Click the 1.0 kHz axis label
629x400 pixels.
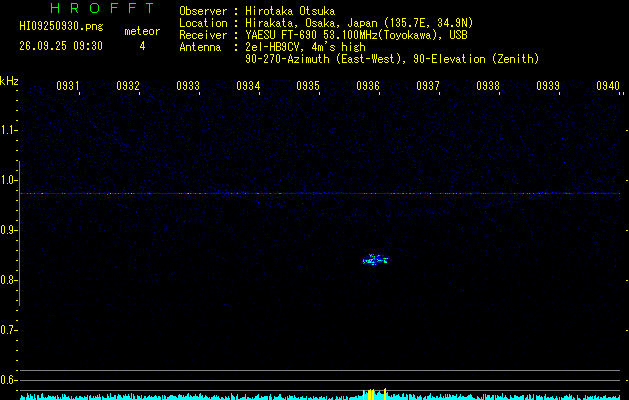[8, 180]
